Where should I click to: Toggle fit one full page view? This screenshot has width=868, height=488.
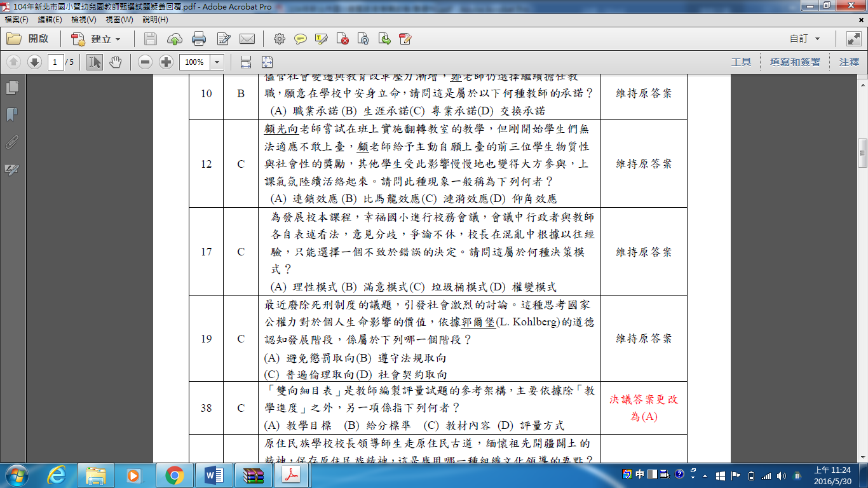tap(267, 62)
